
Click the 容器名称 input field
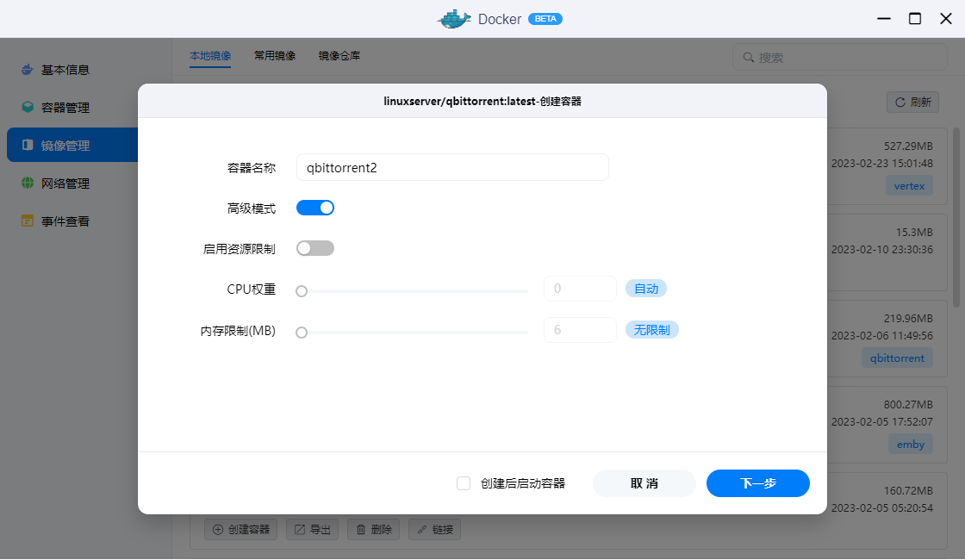coord(452,167)
